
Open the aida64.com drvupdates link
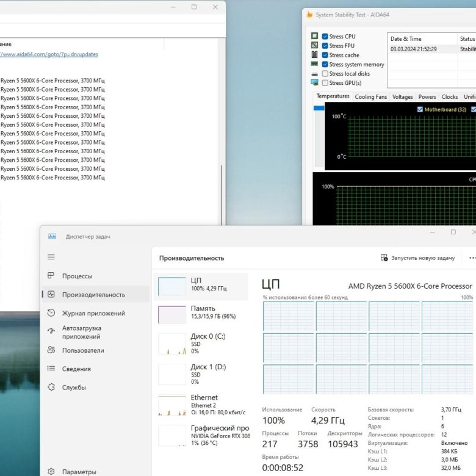[x=49, y=54]
